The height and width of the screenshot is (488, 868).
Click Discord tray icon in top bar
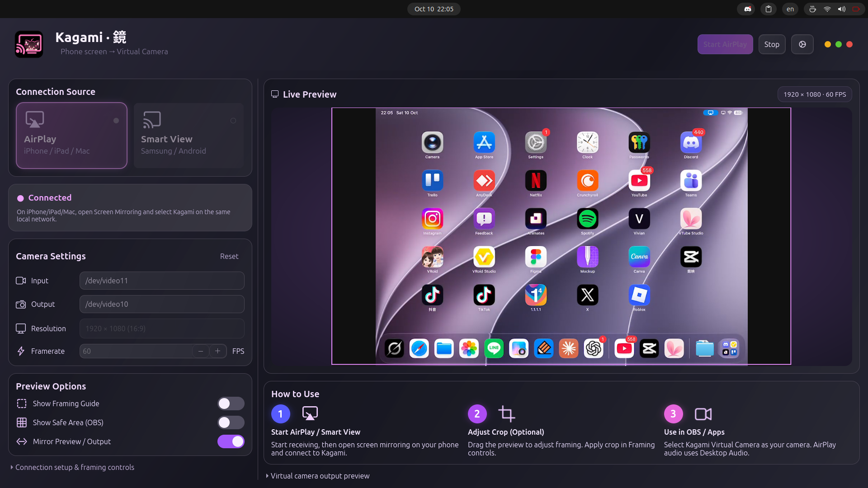click(748, 9)
